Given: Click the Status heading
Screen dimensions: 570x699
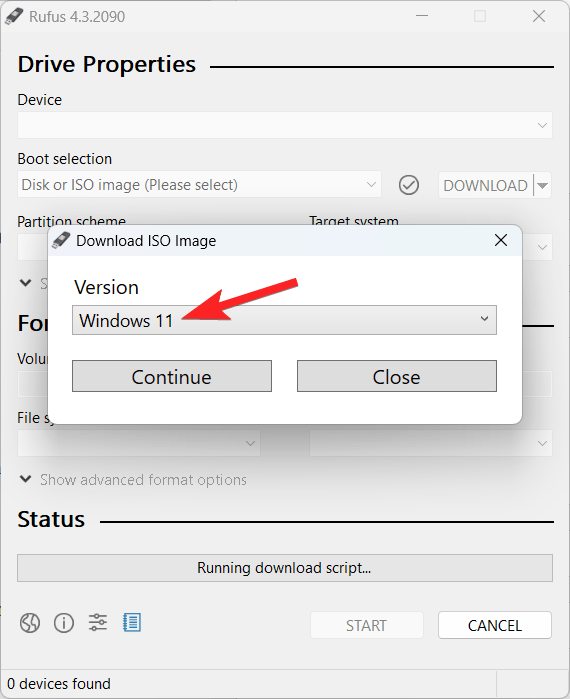Looking at the screenshot, I should 51,519.
